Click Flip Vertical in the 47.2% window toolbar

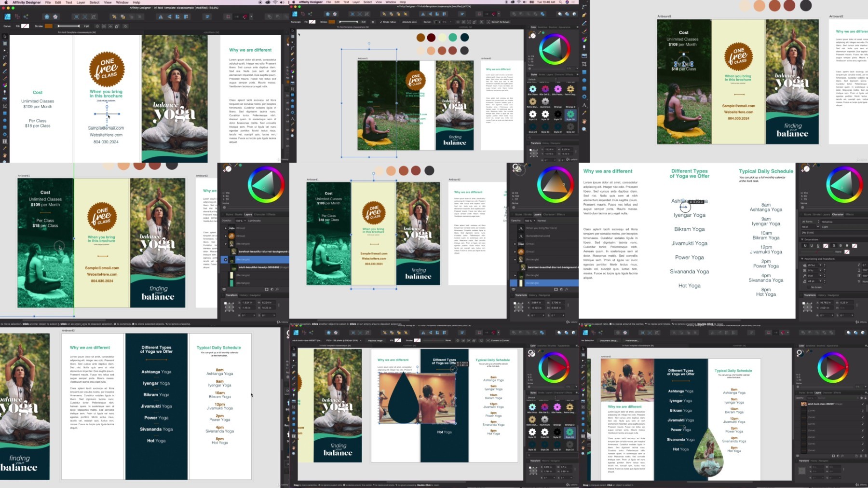tap(430, 14)
